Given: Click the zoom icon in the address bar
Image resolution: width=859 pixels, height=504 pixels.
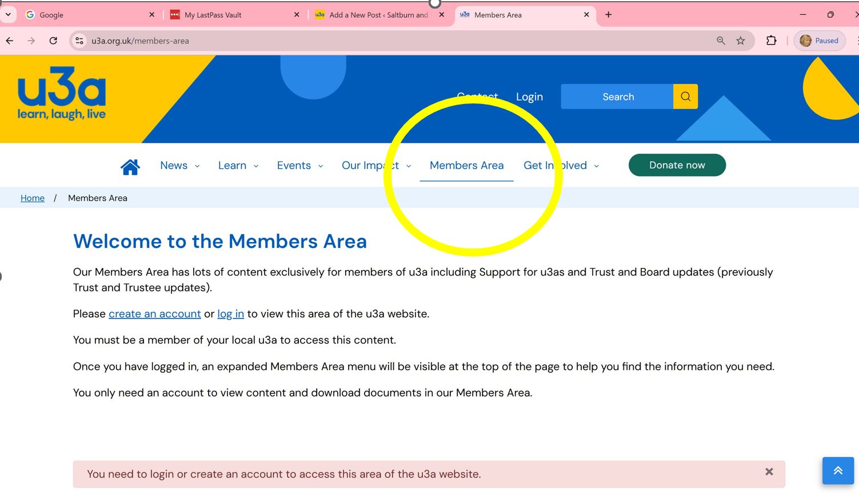Looking at the screenshot, I should [721, 41].
